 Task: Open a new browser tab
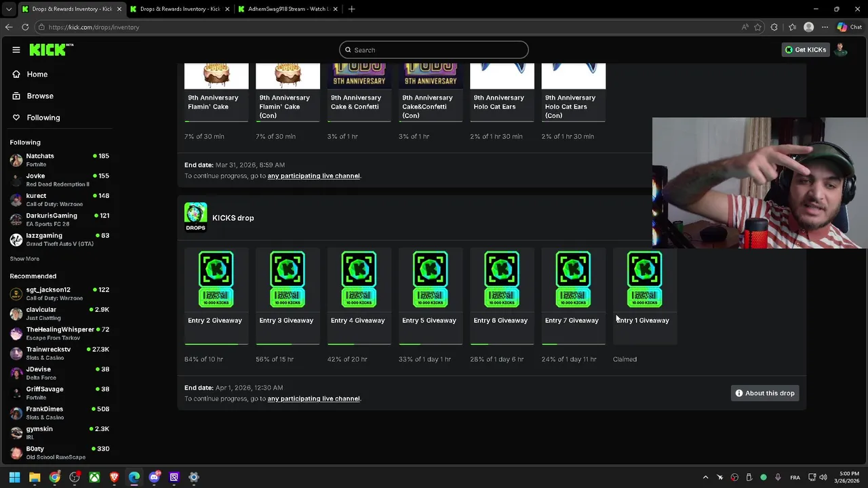[x=351, y=9]
